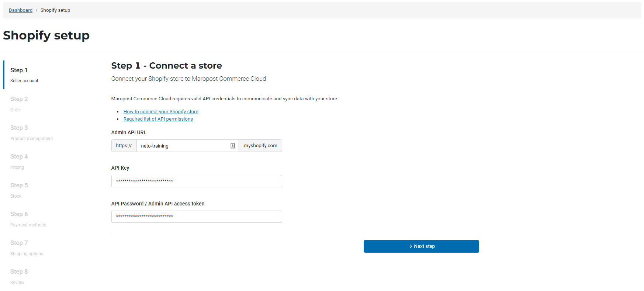
Task: Click the 'Shopify setup' page title
Action: click(46, 35)
